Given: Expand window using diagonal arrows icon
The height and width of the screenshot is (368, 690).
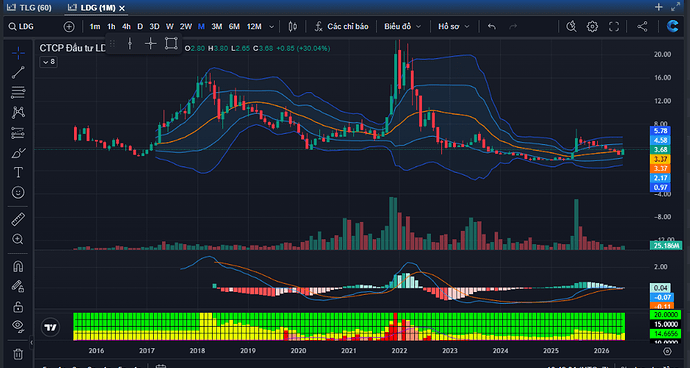Looking at the screenshot, I should click(675, 7).
